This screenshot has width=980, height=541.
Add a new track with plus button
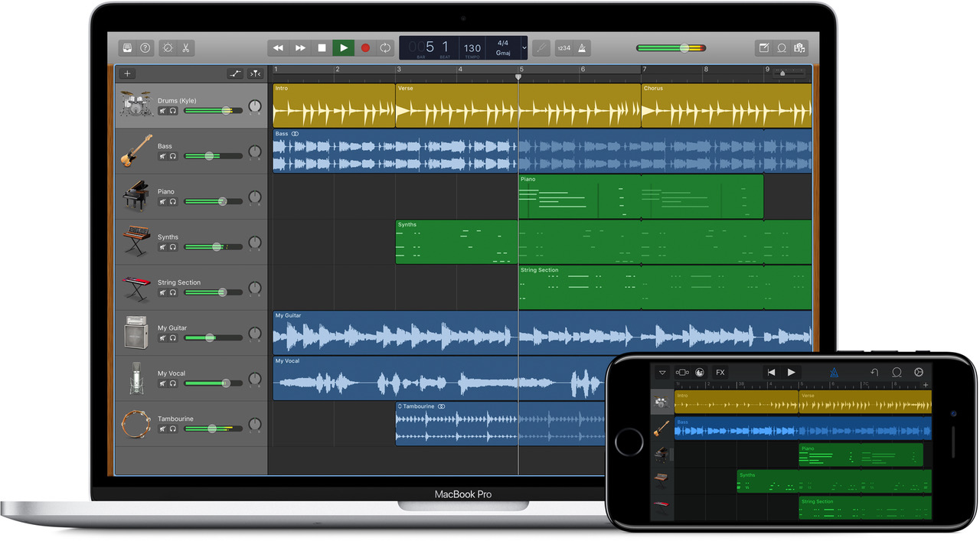point(127,73)
